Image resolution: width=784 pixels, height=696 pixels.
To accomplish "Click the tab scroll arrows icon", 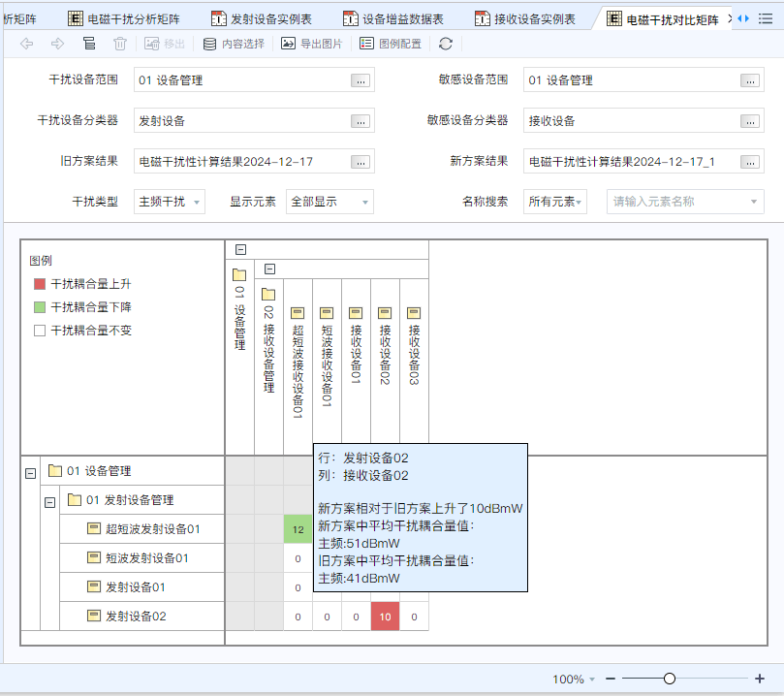I will [743, 18].
